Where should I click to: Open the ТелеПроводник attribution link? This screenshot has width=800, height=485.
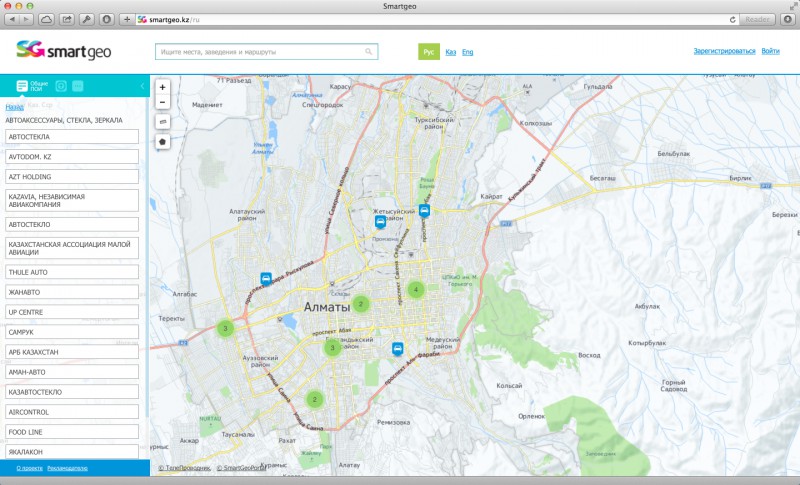(x=184, y=468)
